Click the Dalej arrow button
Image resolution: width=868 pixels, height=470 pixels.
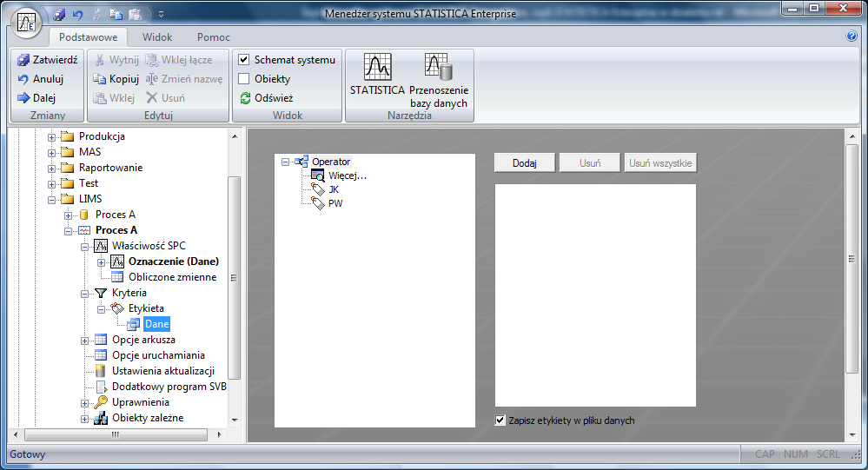click(x=36, y=98)
